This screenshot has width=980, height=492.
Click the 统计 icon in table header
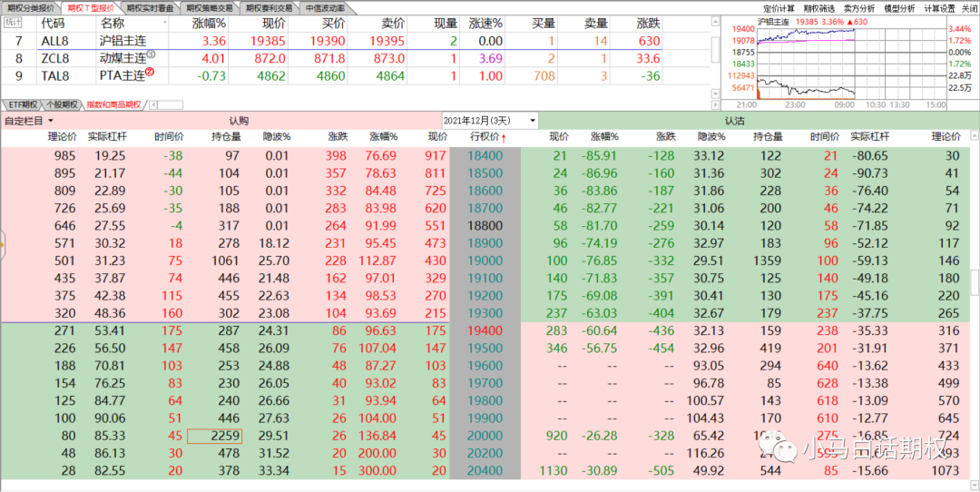[13, 22]
